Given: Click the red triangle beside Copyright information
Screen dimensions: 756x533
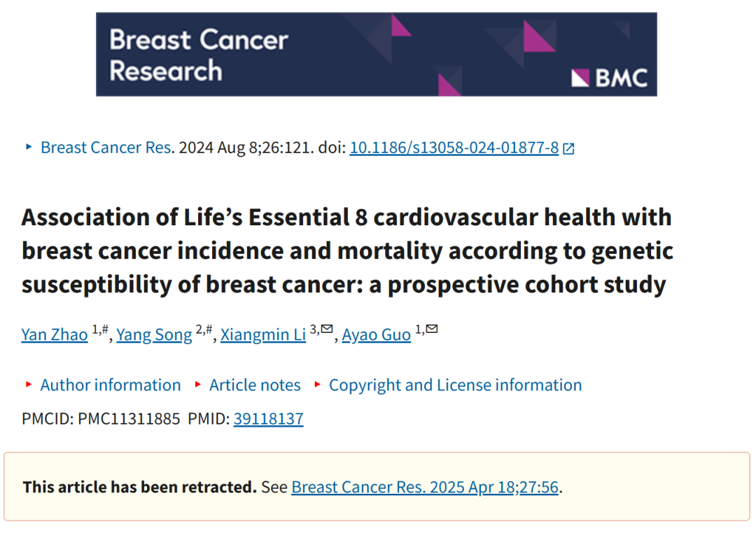Looking at the screenshot, I should coord(317,385).
